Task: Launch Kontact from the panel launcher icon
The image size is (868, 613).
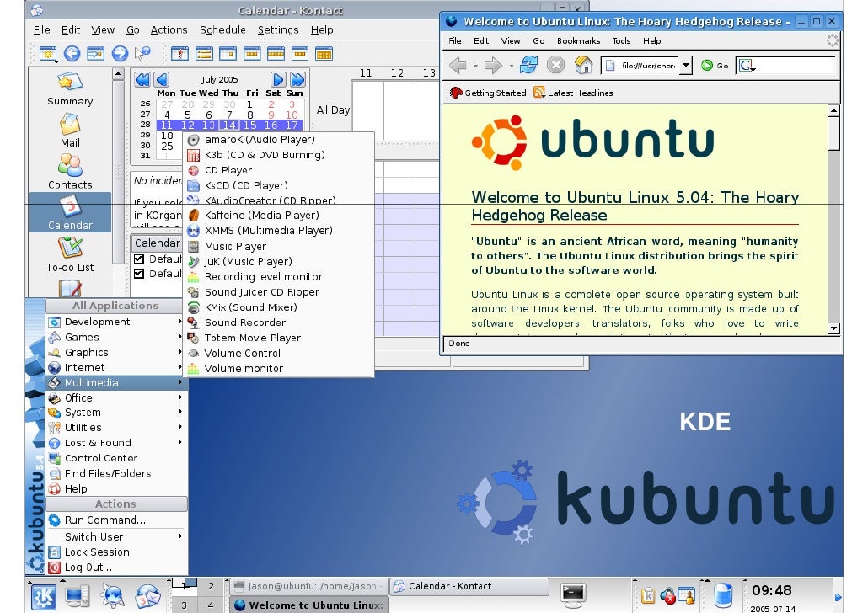Action: coord(147,596)
